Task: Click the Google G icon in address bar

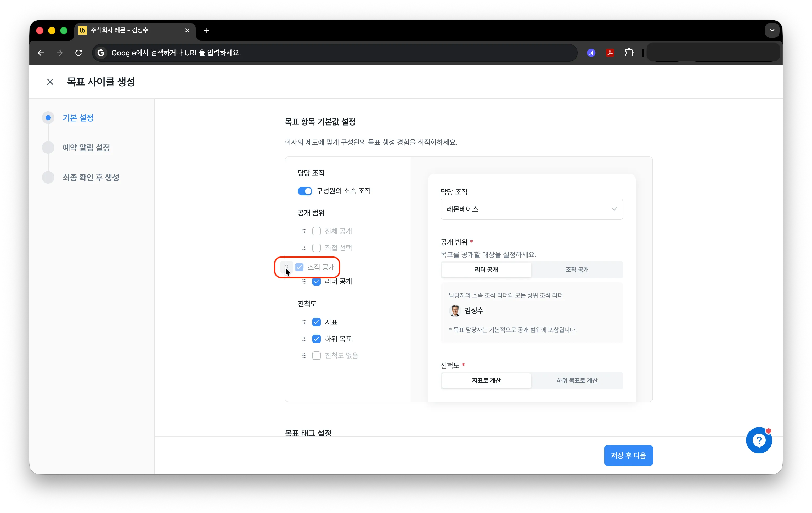Action: (x=100, y=53)
